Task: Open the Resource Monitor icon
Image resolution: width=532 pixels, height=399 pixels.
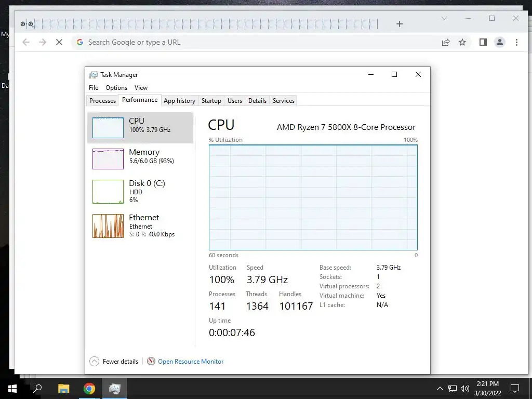Action: (x=151, y=362)
